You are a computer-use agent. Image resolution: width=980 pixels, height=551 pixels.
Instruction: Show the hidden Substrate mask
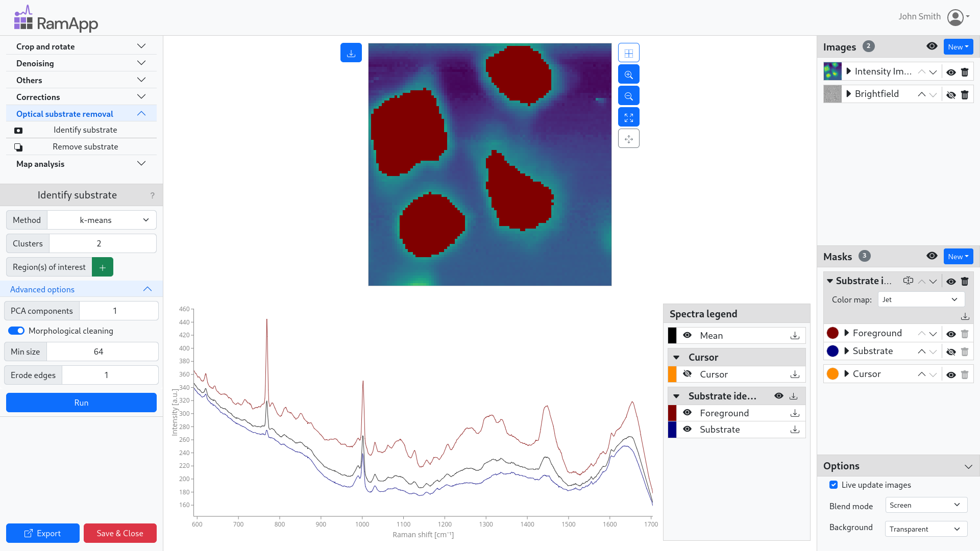[951, 352]
